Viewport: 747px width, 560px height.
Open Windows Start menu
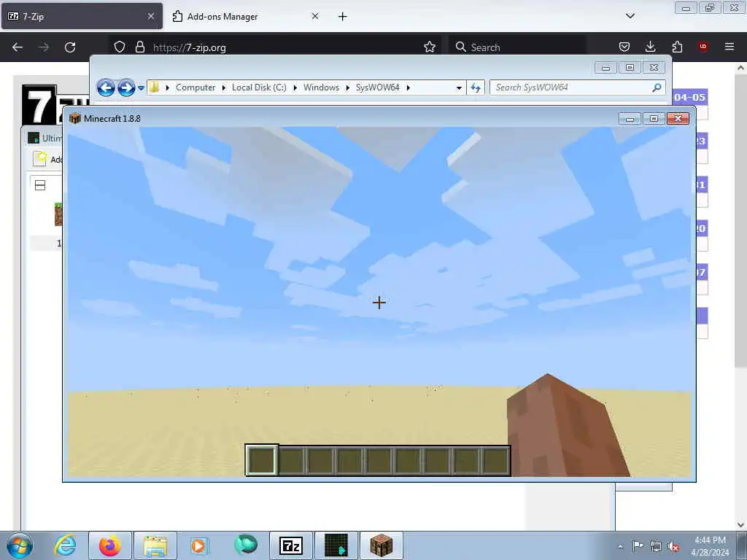coord(20,545)
